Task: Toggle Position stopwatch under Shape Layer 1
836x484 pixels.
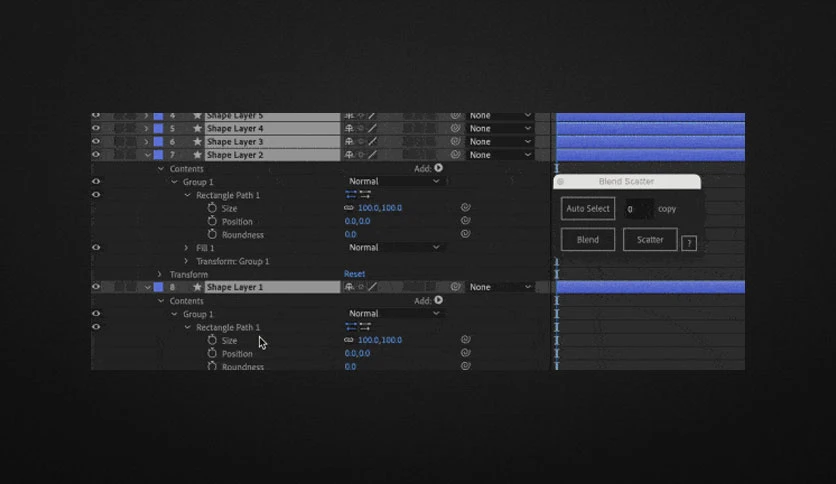Action: (x=212, y=353)
